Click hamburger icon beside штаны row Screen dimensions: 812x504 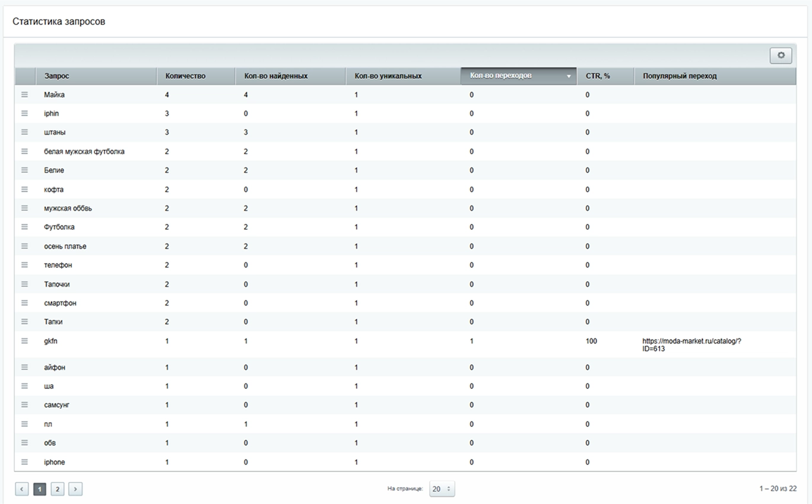click(x=24, y=132)
